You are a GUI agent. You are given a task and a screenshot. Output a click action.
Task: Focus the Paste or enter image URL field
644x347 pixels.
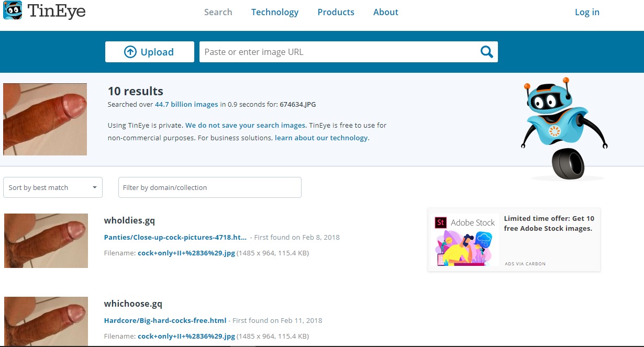click(x=338, y=52)
